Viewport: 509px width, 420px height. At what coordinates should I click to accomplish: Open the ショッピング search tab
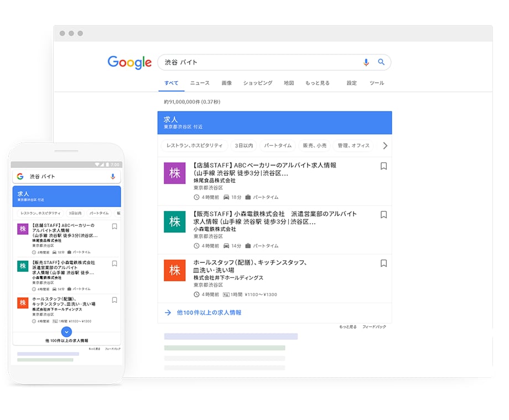pos(258,83)
